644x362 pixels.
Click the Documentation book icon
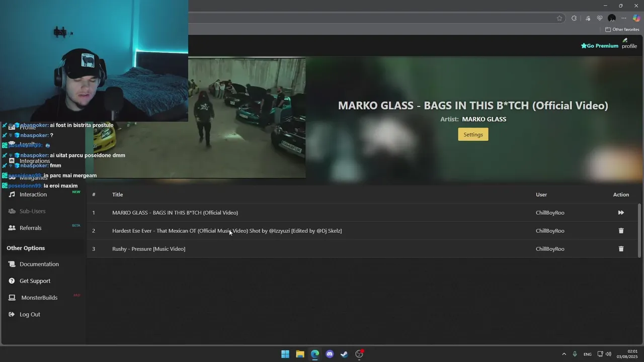12,264
